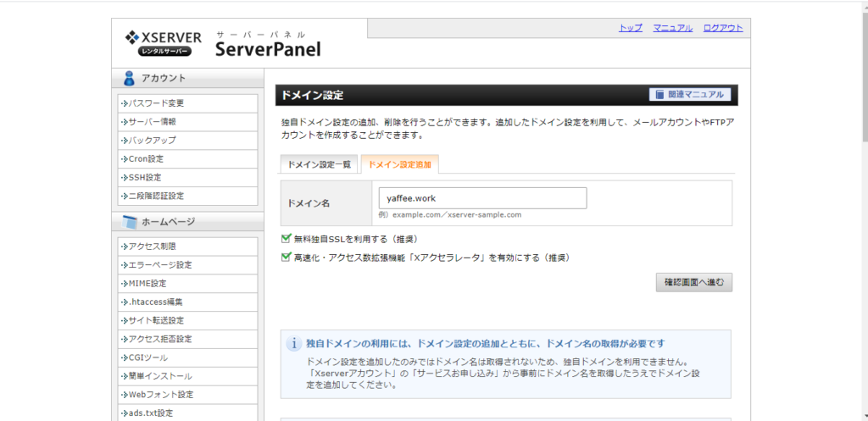Open アクセス制限 in sidebar
Screen dimensions: 868x421
coord(187,247)
